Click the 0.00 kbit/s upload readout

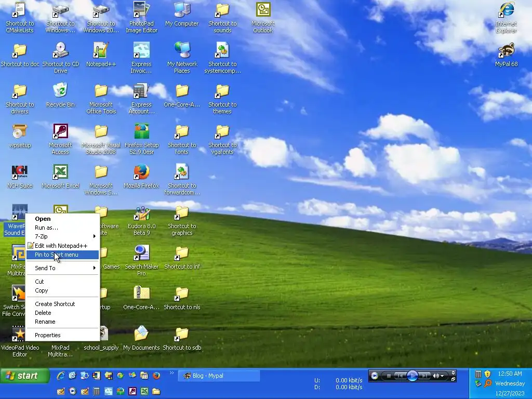[x=349, y=380]
